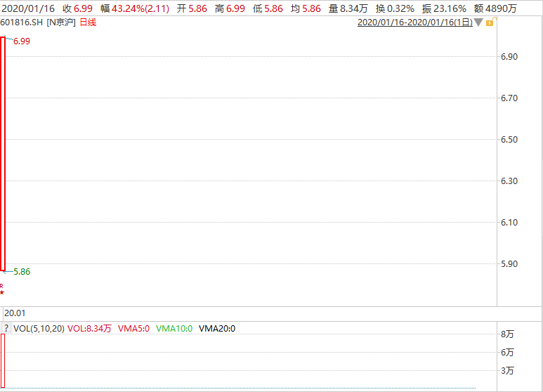
Task: Click the 8万 volume axis label
Action: point(507,334)
